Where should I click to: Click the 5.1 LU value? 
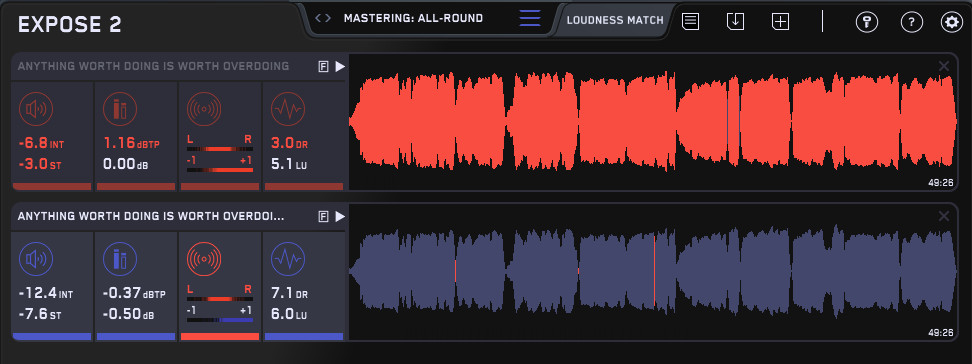(289, 164)
